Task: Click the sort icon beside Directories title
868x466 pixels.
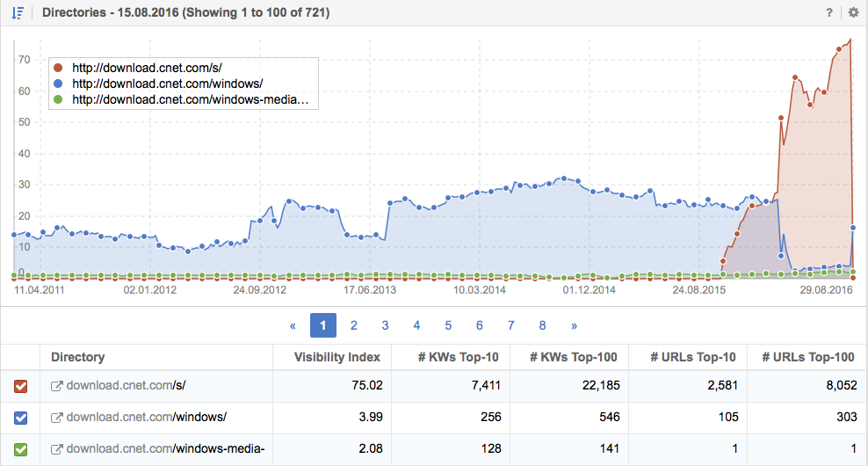Action: coord(18,12)
